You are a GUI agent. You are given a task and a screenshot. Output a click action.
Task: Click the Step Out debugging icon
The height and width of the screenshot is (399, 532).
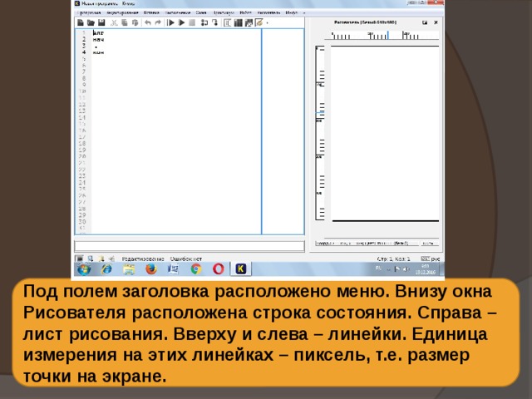point(214,22)
